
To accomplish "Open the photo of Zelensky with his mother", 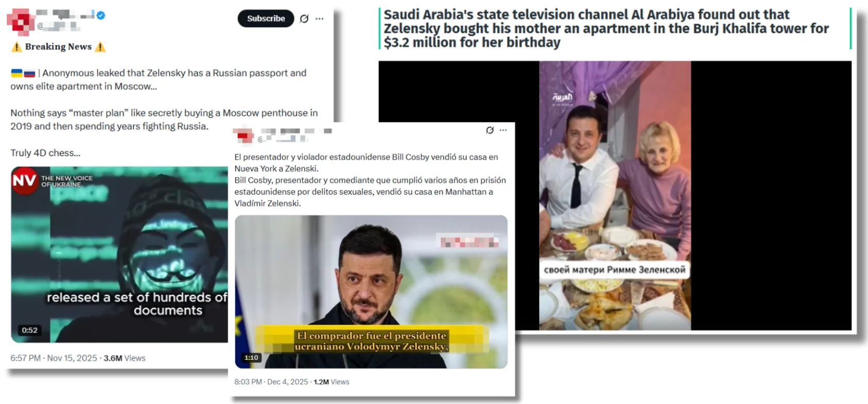I will click(x=615, y=196).
